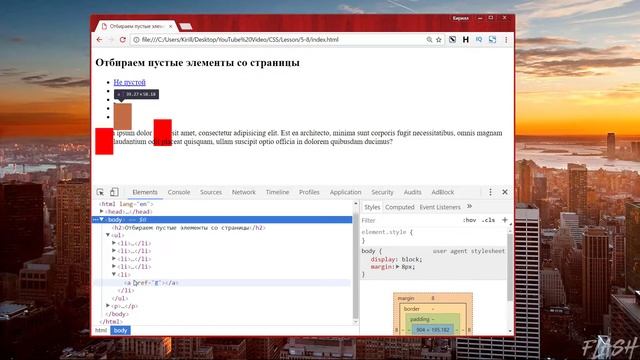This screenshot has width=640, height=360.
Task: Reload the page with refresh icon
Action: click(122, 40)
